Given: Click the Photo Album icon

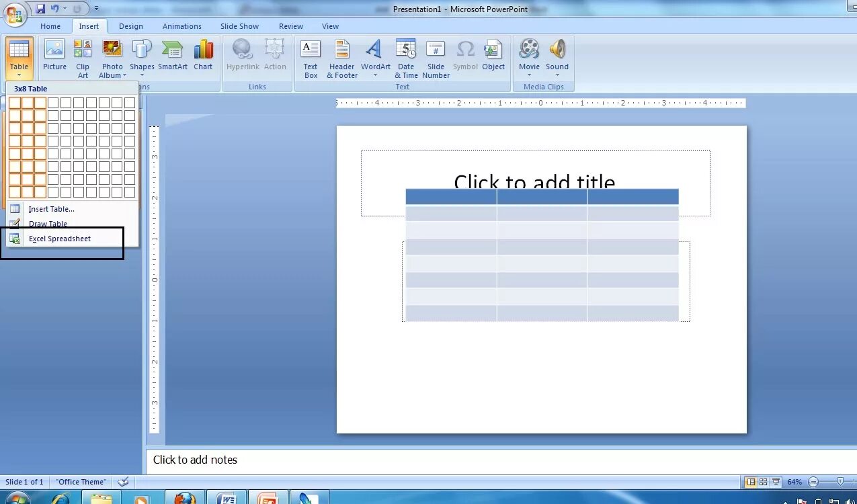Looking at the screenshot, I should [x=112, y=49].
